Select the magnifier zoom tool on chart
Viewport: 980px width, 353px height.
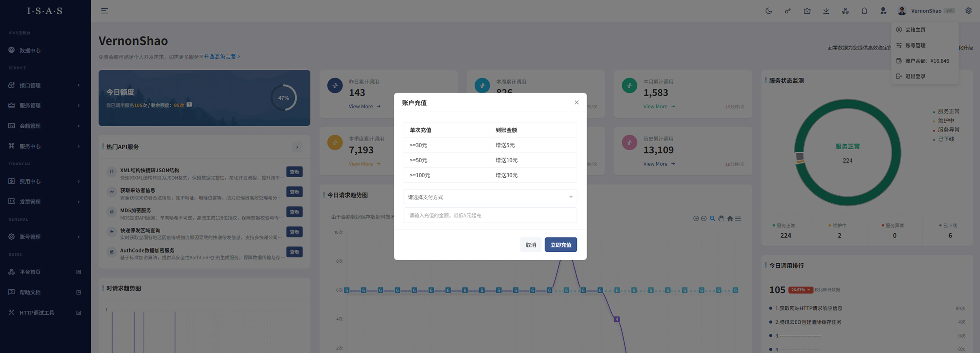click(712, 218)
